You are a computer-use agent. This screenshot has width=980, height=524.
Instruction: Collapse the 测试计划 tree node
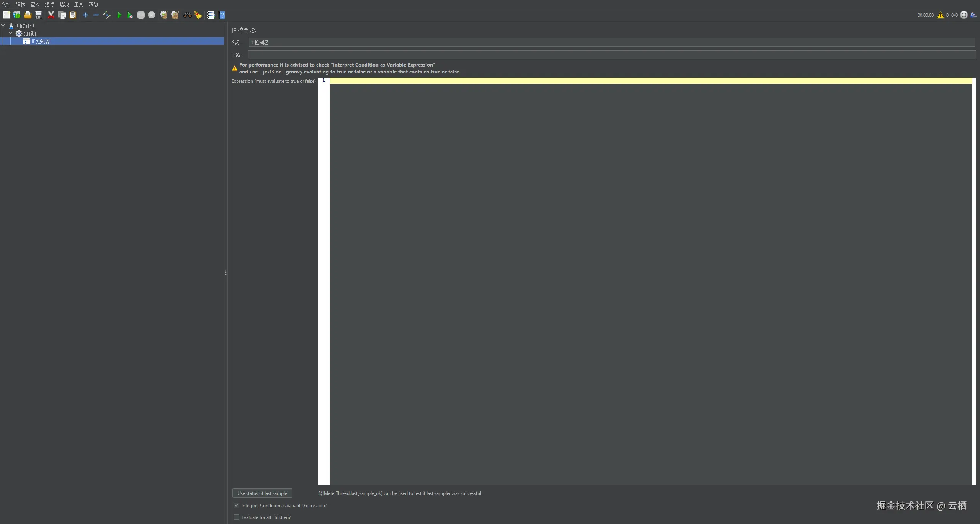coord(3,26)
